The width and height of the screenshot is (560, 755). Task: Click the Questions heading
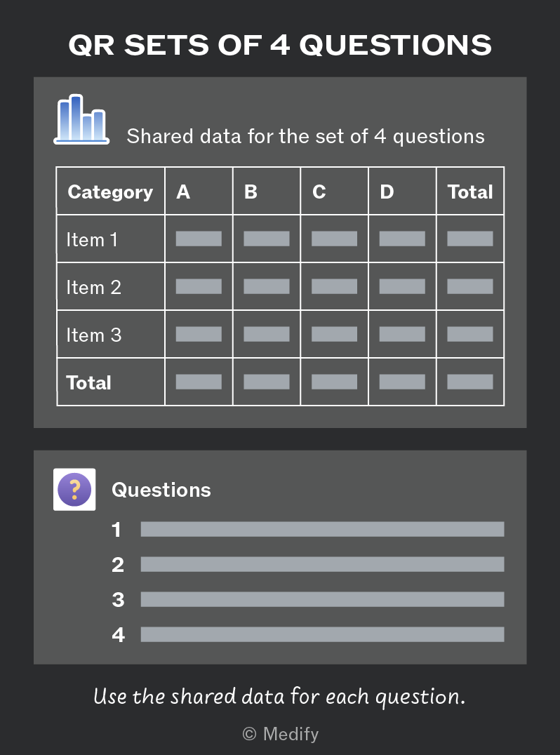(x=161, y=490)
